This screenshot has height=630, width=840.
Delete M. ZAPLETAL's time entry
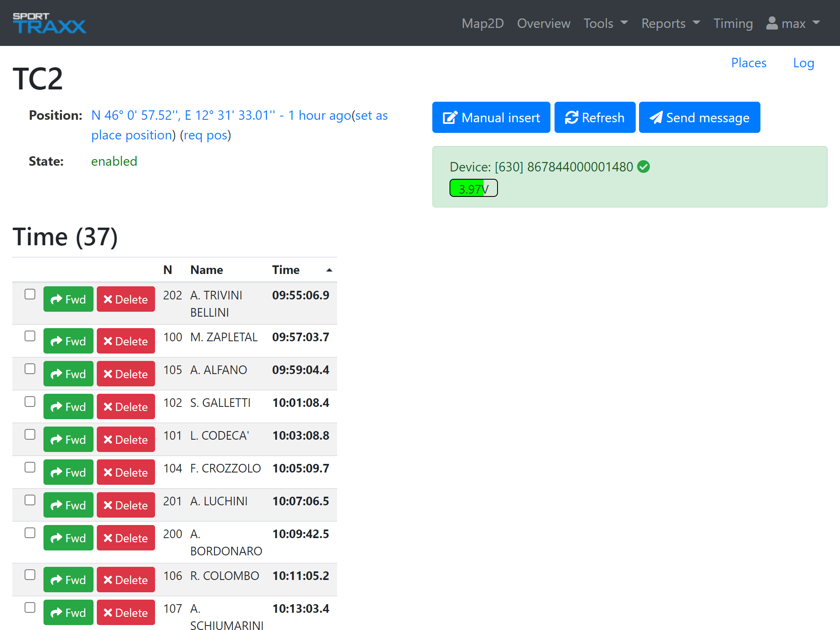click(126, 340)
